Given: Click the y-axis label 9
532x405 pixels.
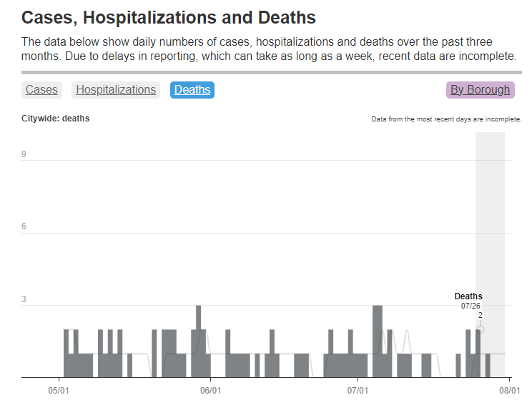Looking at the screenshot, I should (x=24, y=154).
